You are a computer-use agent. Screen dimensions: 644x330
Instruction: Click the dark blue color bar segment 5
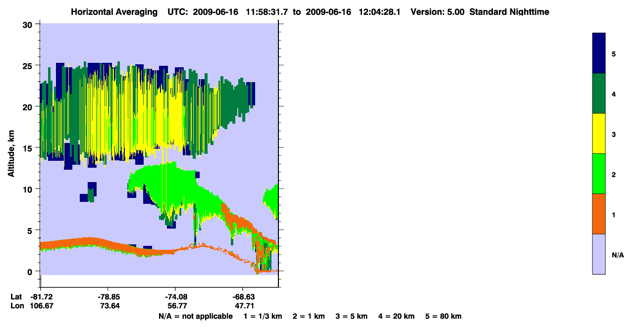(x=599, y=53)
